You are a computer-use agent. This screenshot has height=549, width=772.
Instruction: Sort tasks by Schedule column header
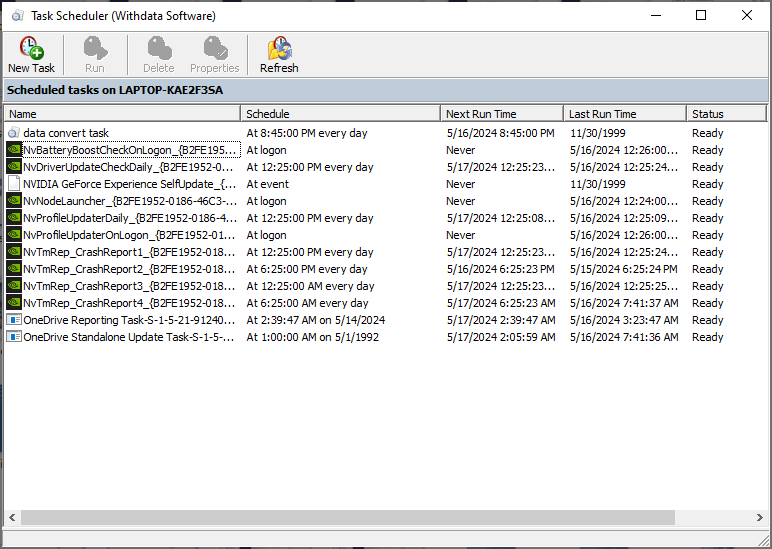pos(340,114)
